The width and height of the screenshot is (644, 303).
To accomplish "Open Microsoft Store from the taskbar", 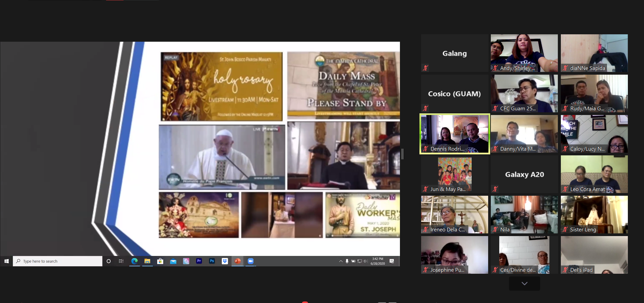I will coord(160,261).
